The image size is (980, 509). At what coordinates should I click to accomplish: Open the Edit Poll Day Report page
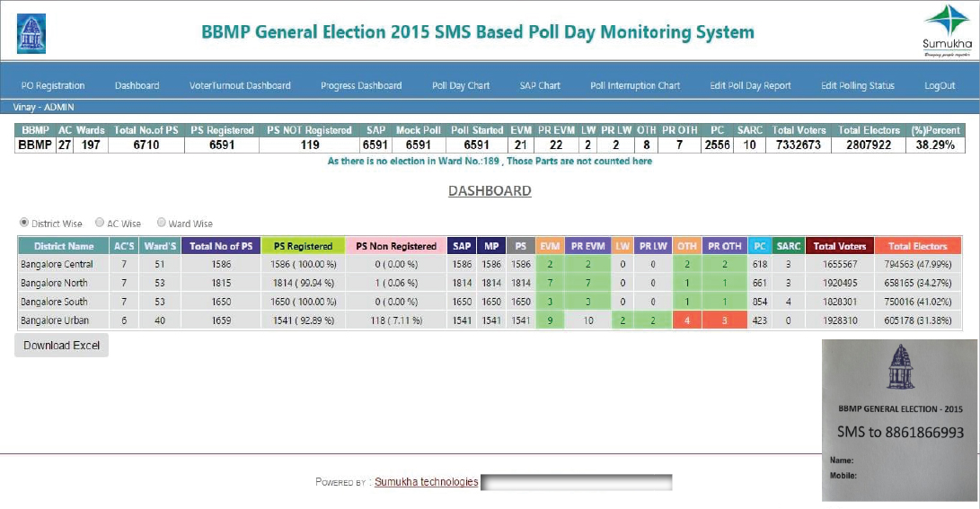750,86
